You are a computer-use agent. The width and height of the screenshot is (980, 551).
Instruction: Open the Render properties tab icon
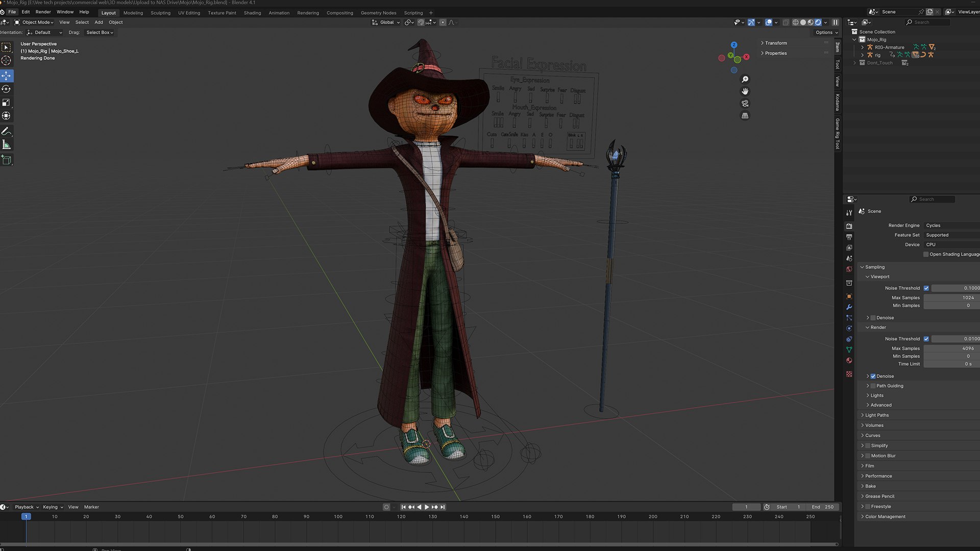coord(849,226)
